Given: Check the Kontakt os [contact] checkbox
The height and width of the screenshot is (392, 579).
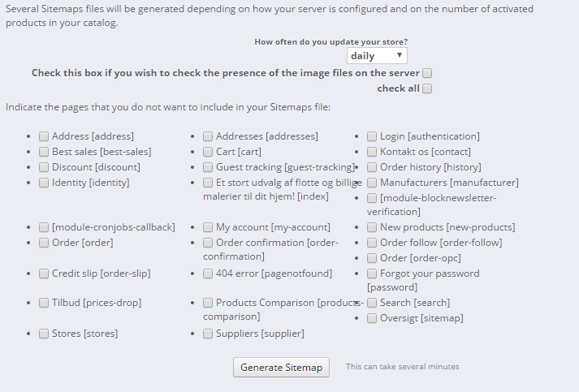Looking at the screenshot, I should point(372,152).
